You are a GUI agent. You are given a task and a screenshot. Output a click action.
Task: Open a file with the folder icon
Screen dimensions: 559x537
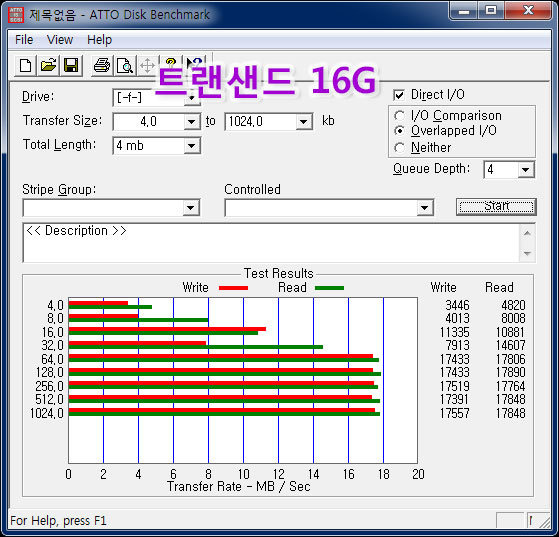click(x=48, y=66)
